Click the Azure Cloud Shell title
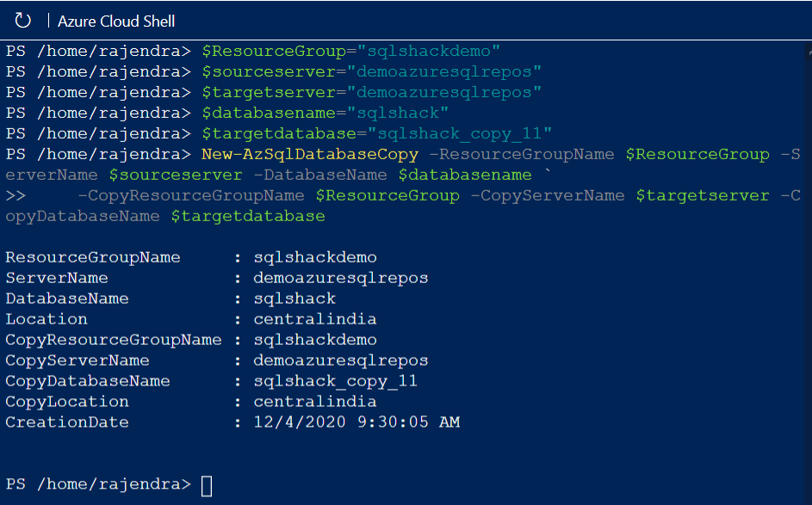This screenshot has height=505, width=812. point(116,21)
